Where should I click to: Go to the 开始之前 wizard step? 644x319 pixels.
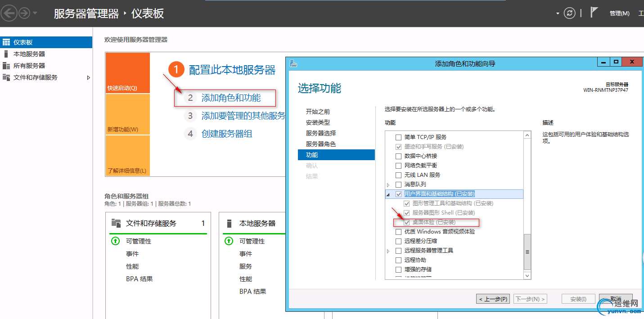coord(318,112)
